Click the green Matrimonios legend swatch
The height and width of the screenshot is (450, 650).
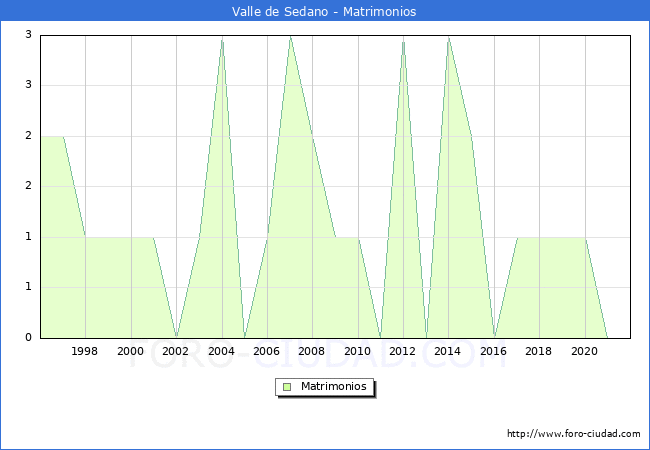click(287, 387)
